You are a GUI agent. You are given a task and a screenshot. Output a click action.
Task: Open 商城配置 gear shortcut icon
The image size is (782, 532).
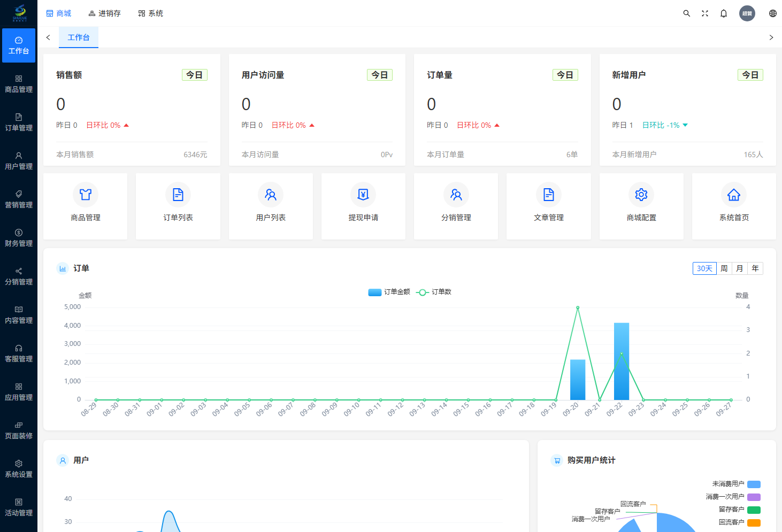(641, 195)
